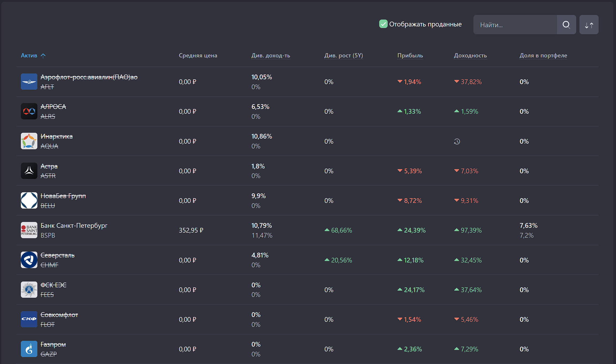Click the magnifier search icon

(x=566, y=25)
